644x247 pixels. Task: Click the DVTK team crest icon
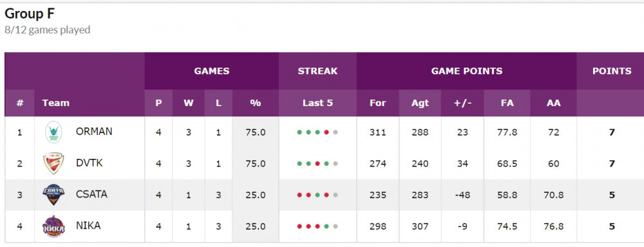tap(53, 163)
